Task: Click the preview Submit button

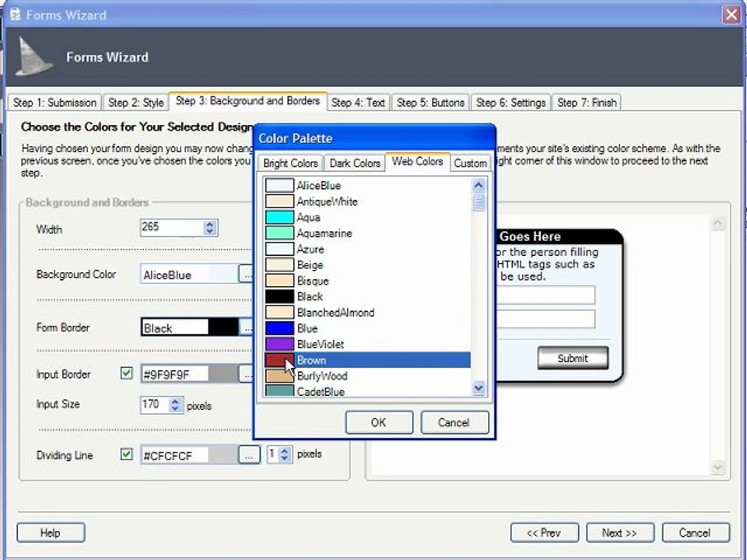Action: (573, 358)
